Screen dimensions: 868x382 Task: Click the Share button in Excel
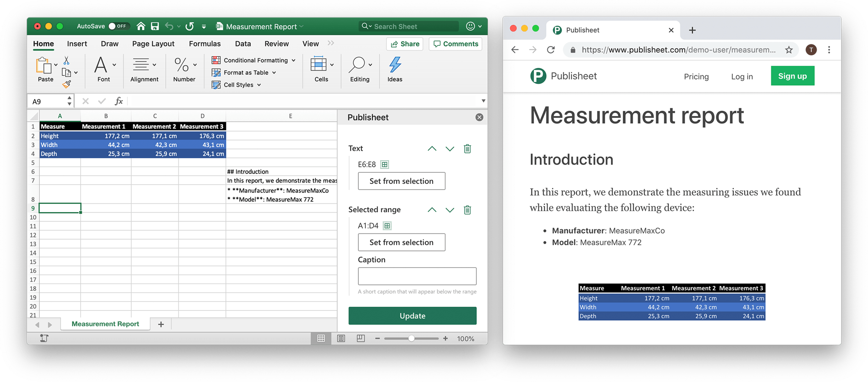click(x=405, y=44)
